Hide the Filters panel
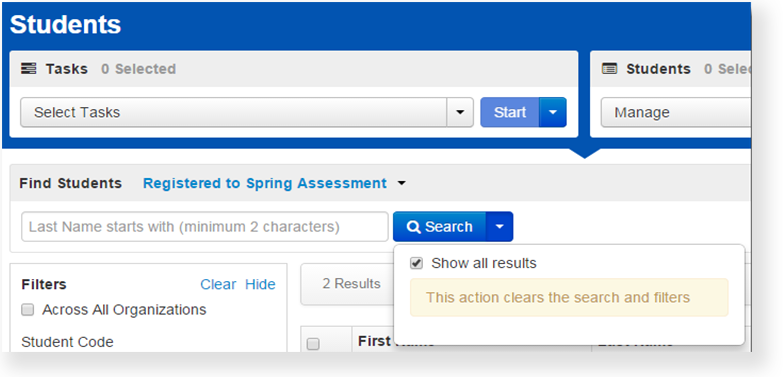The height and width of the screenshot is (377, 783). coord(260,284)
